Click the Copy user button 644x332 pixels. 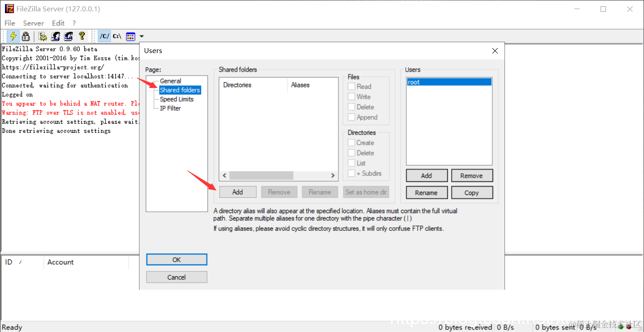472,193
